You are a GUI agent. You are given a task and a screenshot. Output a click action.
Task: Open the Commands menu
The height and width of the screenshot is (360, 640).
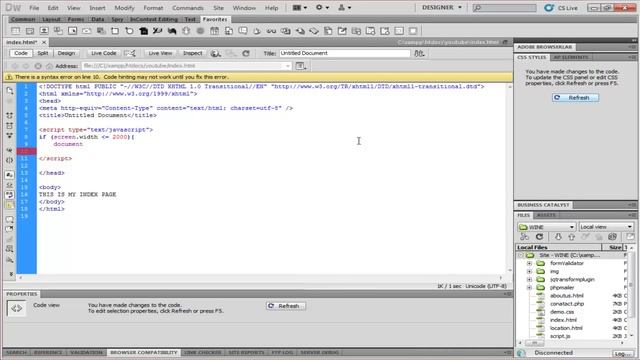pos(187,8)
